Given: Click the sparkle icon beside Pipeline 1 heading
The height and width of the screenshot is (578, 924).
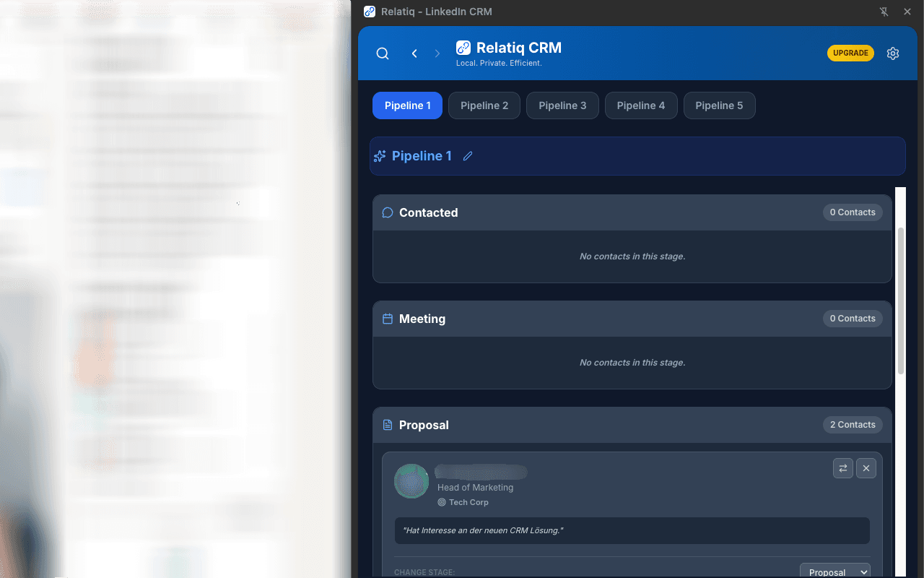Looking at the screenshot, I should [x=380, y=156].
